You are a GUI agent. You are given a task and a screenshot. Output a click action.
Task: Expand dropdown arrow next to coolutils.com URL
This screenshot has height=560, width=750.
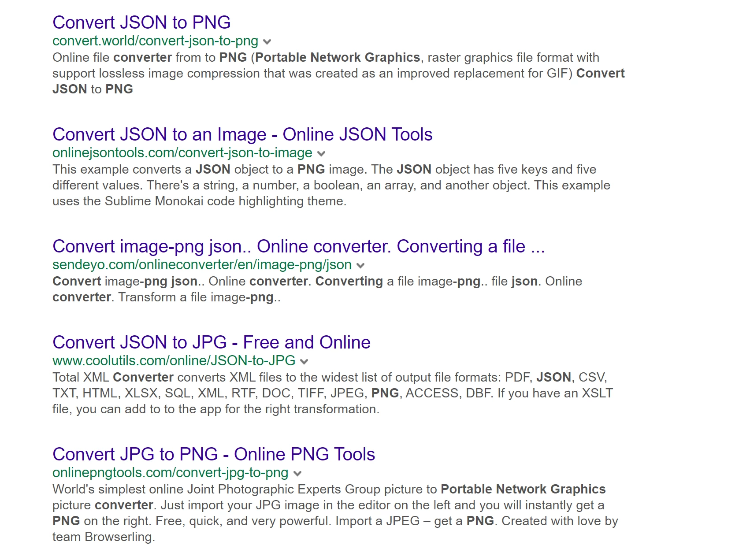coord(304,362)
